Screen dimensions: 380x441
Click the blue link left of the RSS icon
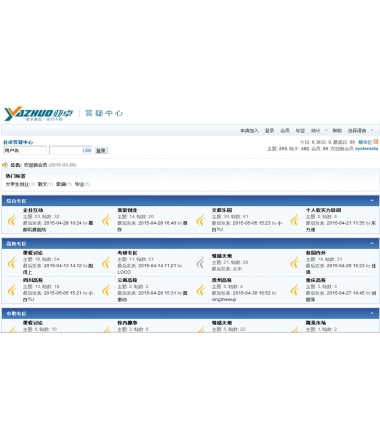365,142
